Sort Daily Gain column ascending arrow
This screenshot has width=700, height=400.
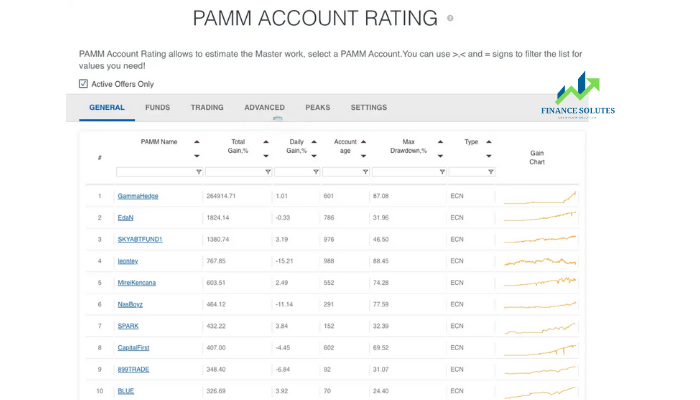[x=314, y=142]
